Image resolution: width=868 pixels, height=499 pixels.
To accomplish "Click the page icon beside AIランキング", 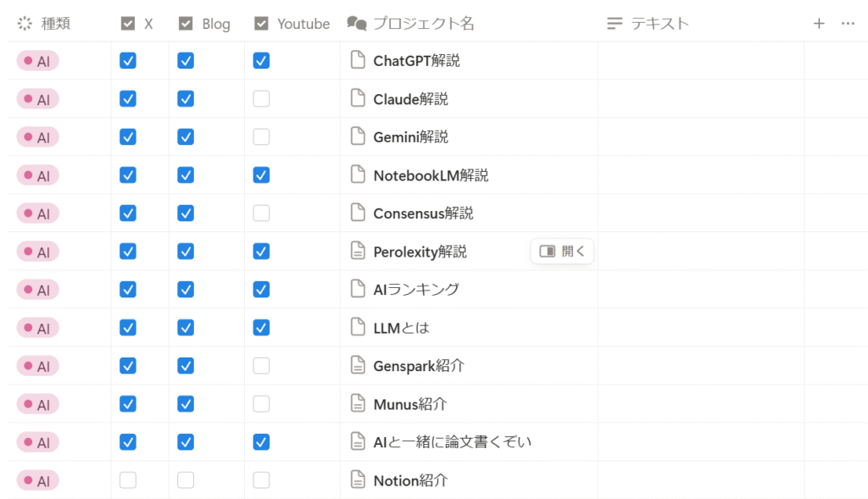I will [359, 289].
